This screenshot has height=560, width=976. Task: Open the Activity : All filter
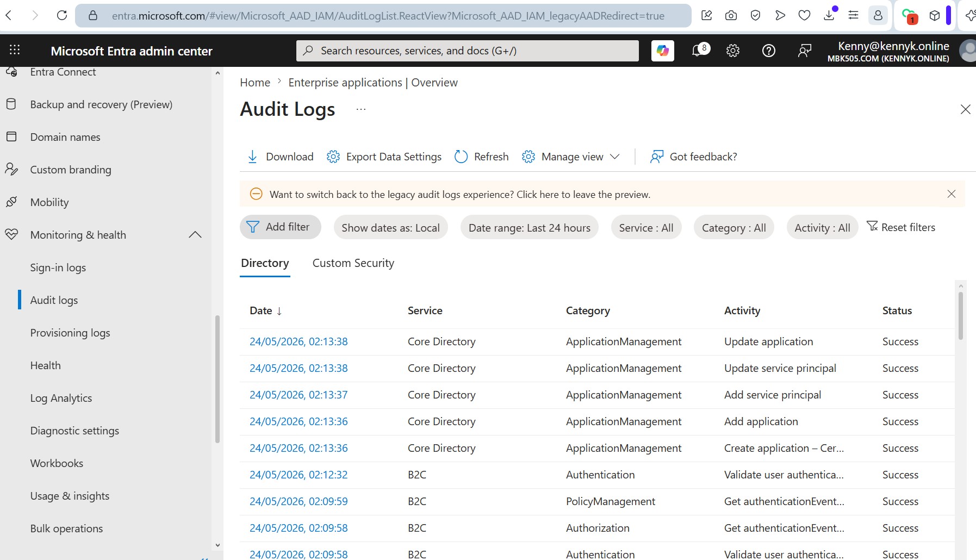coord(822,227)
